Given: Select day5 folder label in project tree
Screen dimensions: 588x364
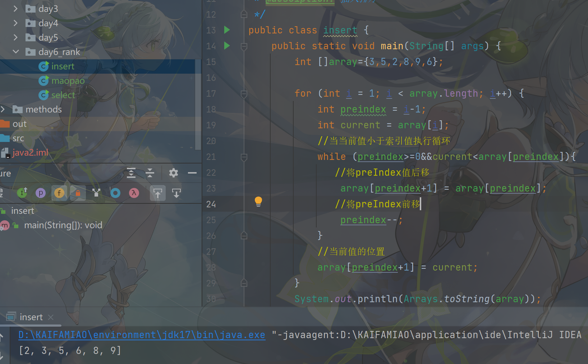Looking at the screenshot, I should point(48,37).
